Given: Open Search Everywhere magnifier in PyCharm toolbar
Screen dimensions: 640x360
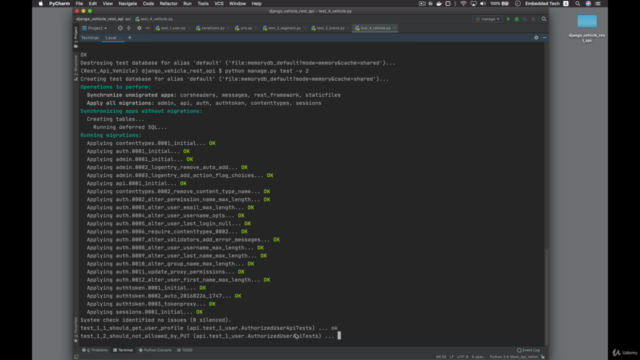Looking at the screenshot, I should pos(544,19).
